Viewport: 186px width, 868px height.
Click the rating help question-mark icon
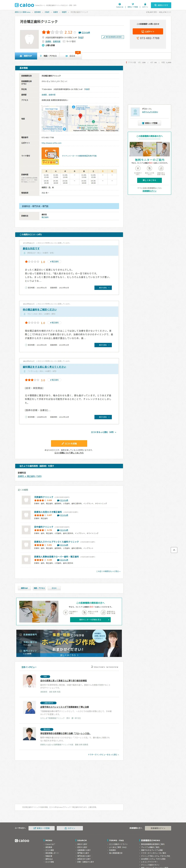pyautogui.click(x=75, y=33)
